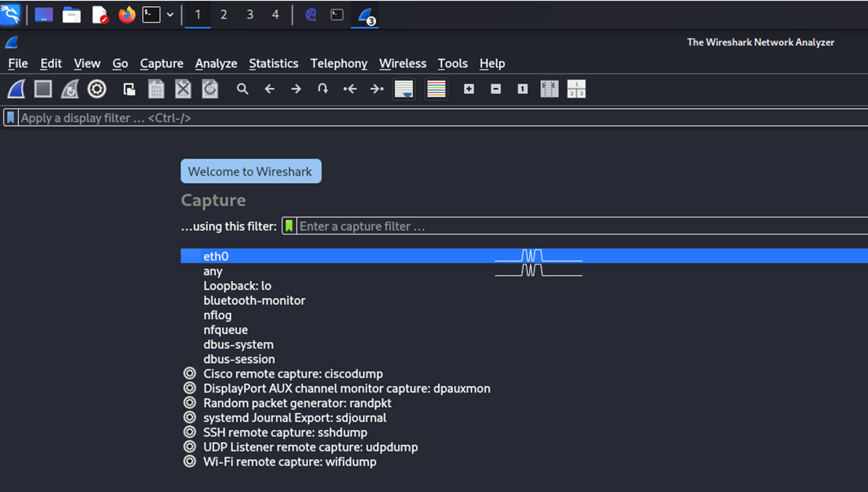The height and width of the screenshot is (492, 868).
Task: Toggle packet list colorizing rules
Action: 436,89
